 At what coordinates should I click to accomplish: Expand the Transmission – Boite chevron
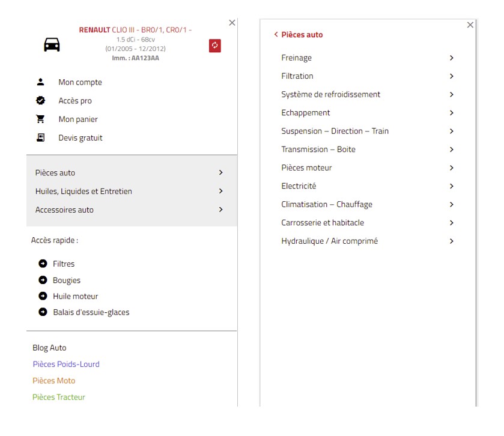[x=452, y=150]
